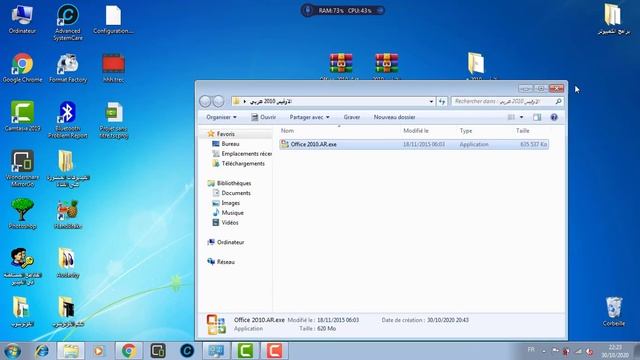
Task: Click the Graver toolbar button
Action: [x=351, y=117]
